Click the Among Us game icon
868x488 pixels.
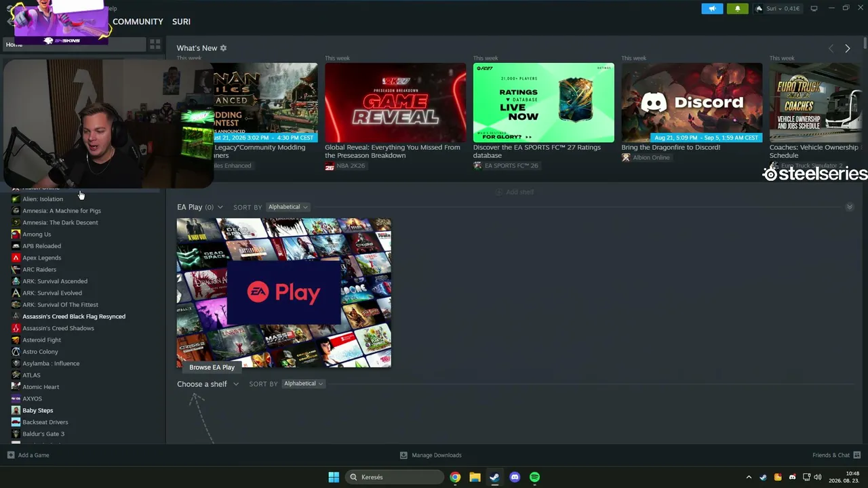click(16, 235)
